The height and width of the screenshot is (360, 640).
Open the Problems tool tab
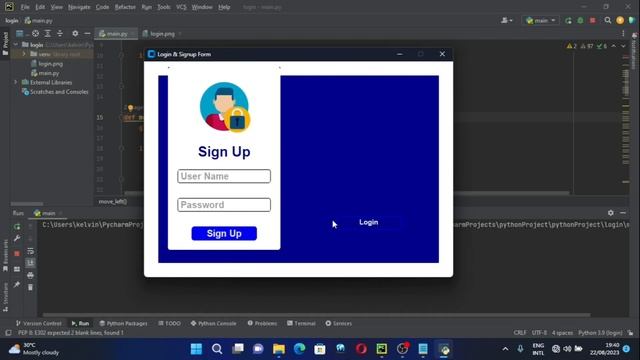262,323
